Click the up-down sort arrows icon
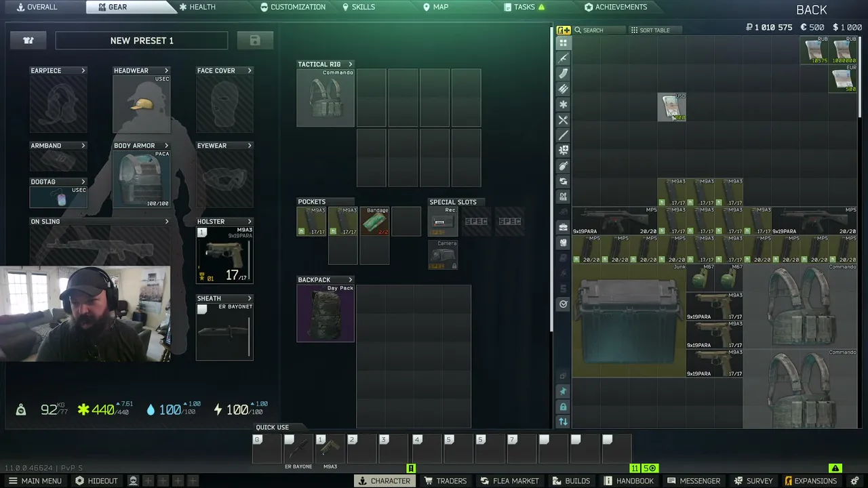Viewport: 868px width, 488px height. pos(563,422)
